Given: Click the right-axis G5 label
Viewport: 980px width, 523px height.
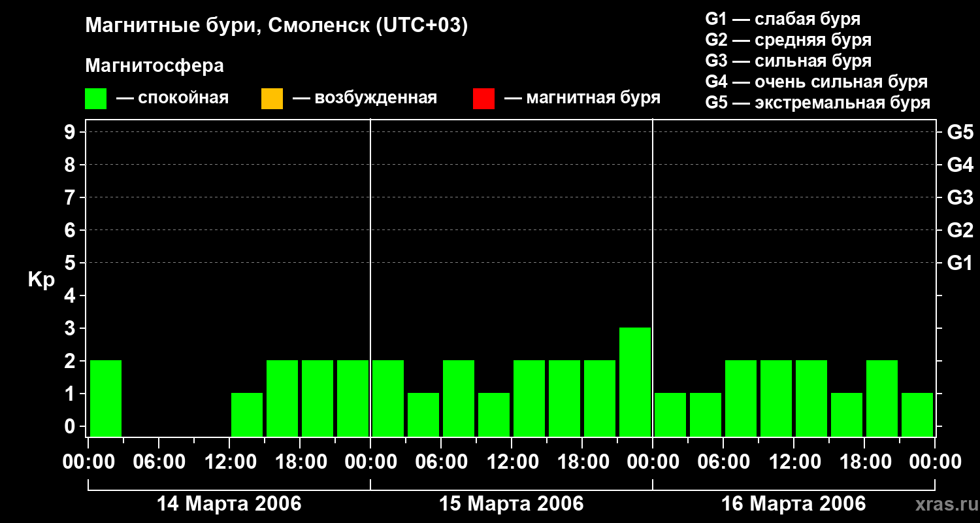Looking at the screenshot, I should coord(960,133).
